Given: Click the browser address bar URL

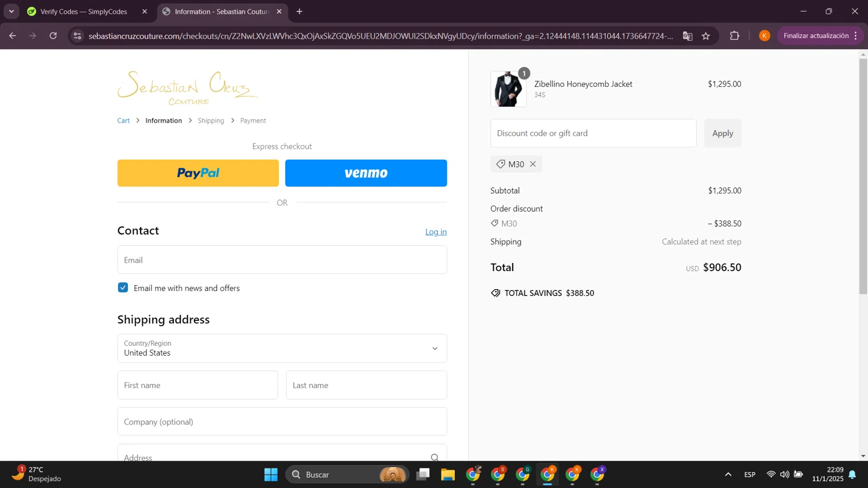Looking at the screenshot, I should click(x=380, y=36).
